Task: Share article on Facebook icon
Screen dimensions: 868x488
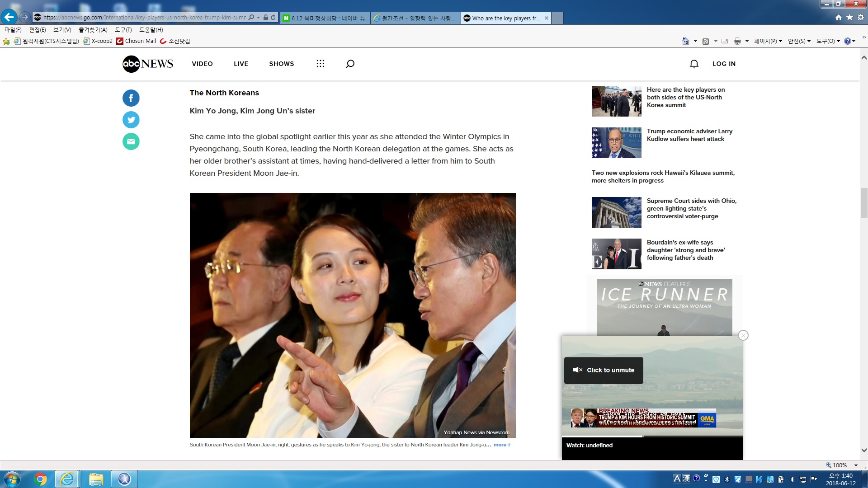Action: (131, 98)
